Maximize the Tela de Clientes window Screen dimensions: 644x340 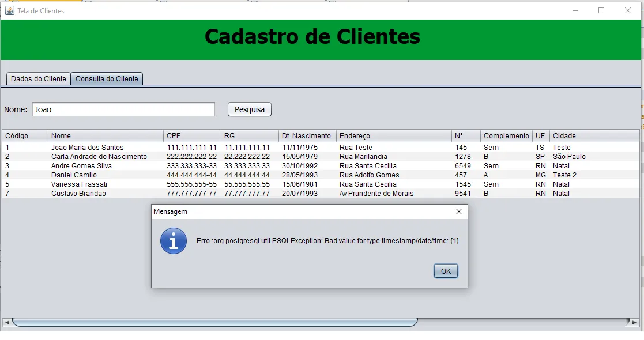[x=601, y=11]
